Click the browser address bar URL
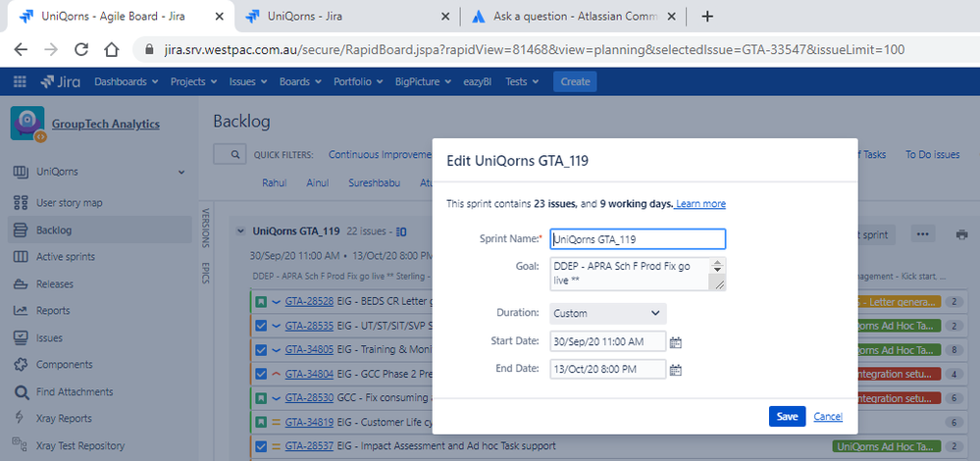 pos(535,50)
